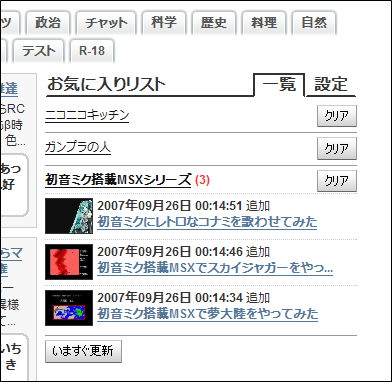Viewport: 392px width, 382px height.
Task: Clear the ガンプラの人 entry
Action: click(x=337, y=149)
